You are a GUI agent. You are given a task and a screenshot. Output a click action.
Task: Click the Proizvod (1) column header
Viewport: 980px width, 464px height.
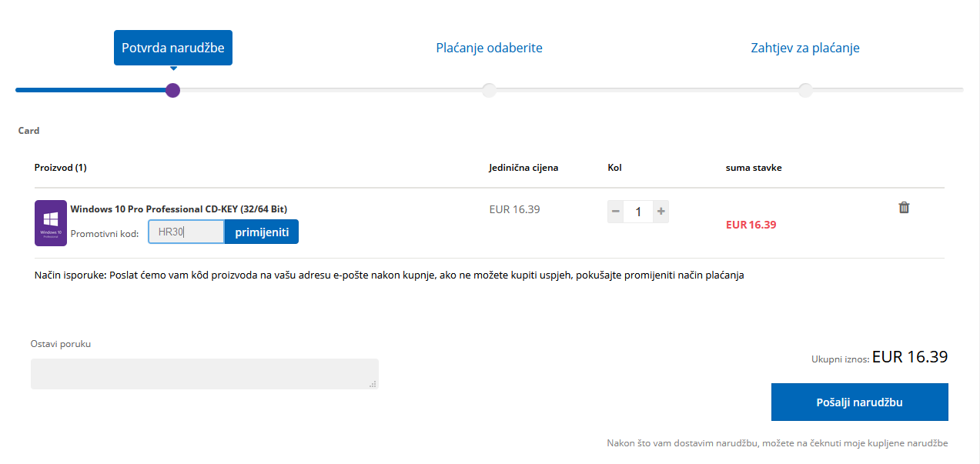[61, 168]
